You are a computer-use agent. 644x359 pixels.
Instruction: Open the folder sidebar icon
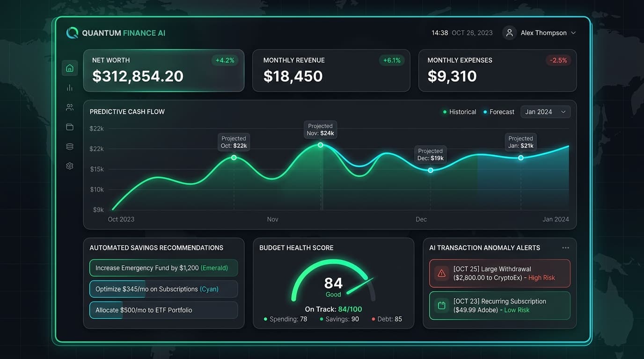coord(70,127)
